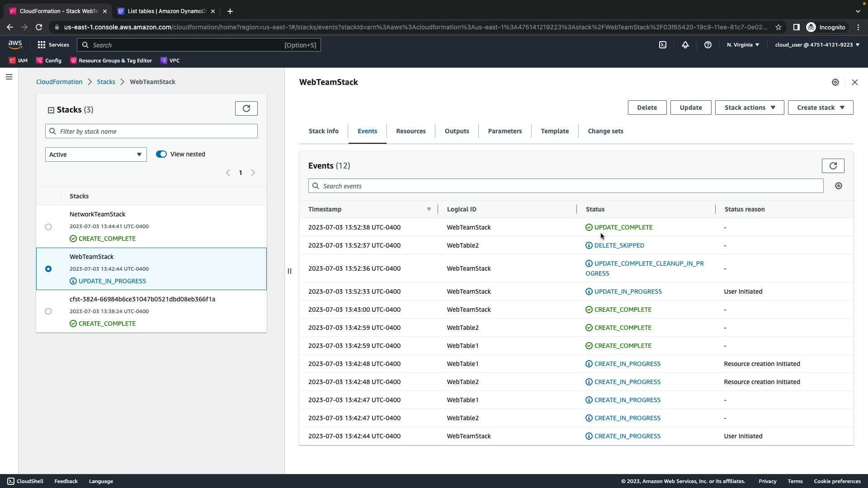This screenshot has height=488, width=868.
Task: Open stack panel settings gear icon
Action: click(x=835, y=82)
